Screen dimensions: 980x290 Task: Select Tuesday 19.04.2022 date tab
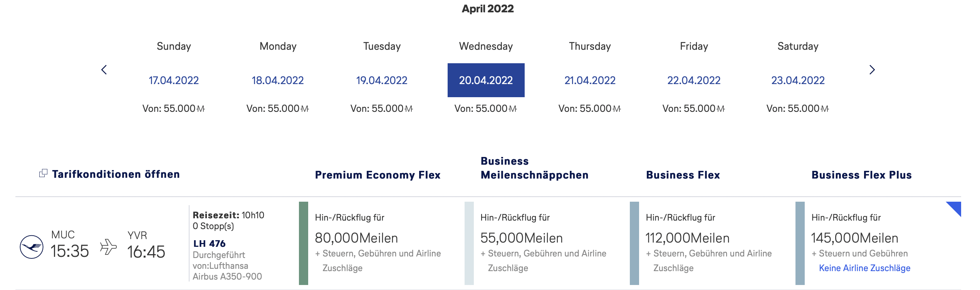pyautogui.click(x=382, y=80)
